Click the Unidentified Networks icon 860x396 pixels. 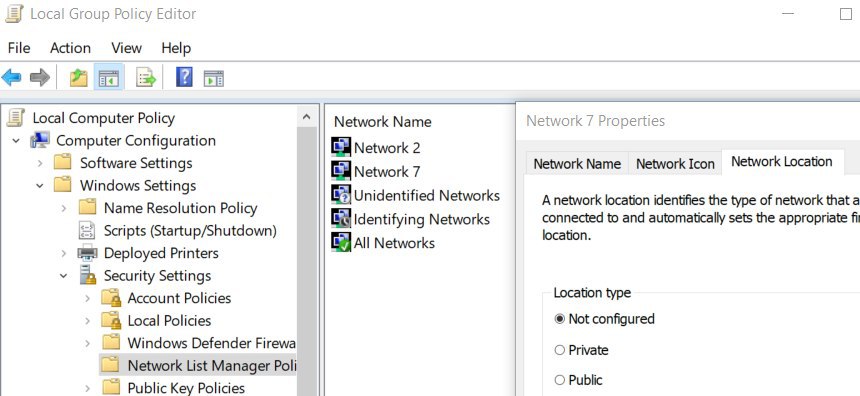[x=341, y=195]
